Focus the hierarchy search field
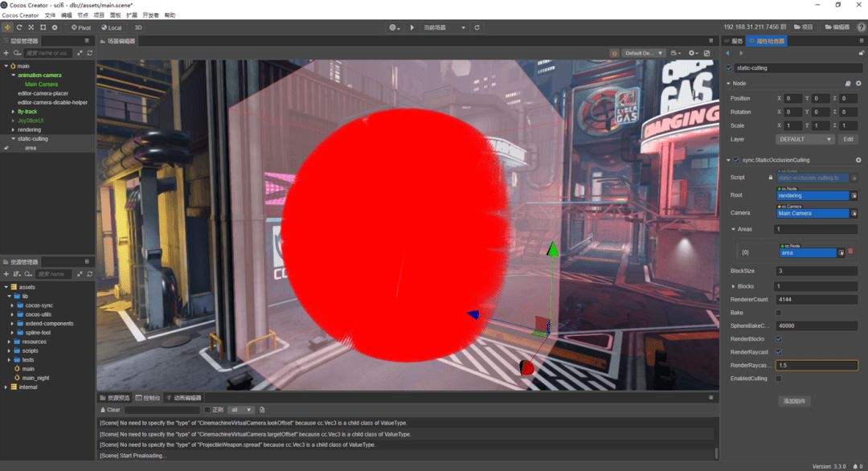The width and height of the screenshot is (868, 471). point(47,53)
